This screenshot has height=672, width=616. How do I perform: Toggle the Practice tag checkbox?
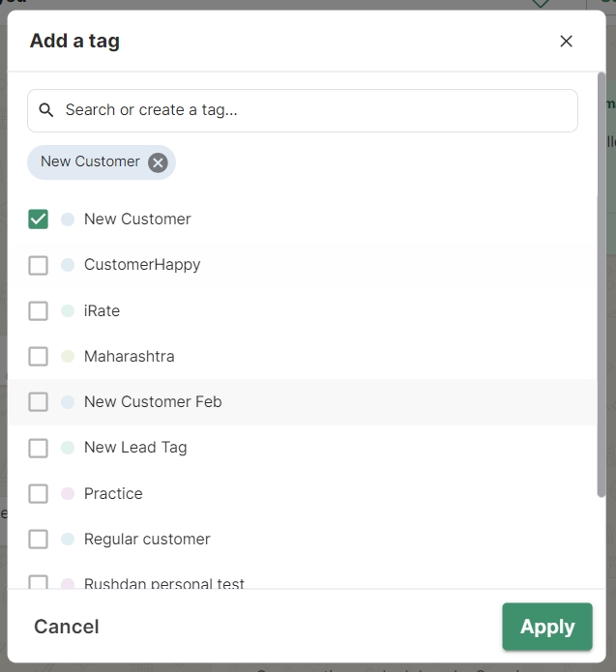pyautogui.click(x=38, y=493)
